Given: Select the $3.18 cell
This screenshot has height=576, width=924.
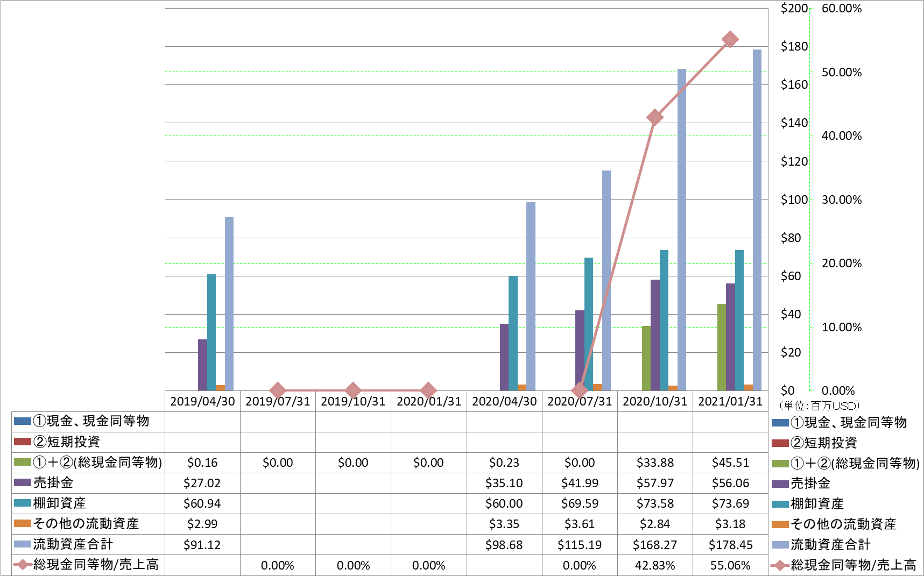Looking at the screenshot, I should point(730,524).
